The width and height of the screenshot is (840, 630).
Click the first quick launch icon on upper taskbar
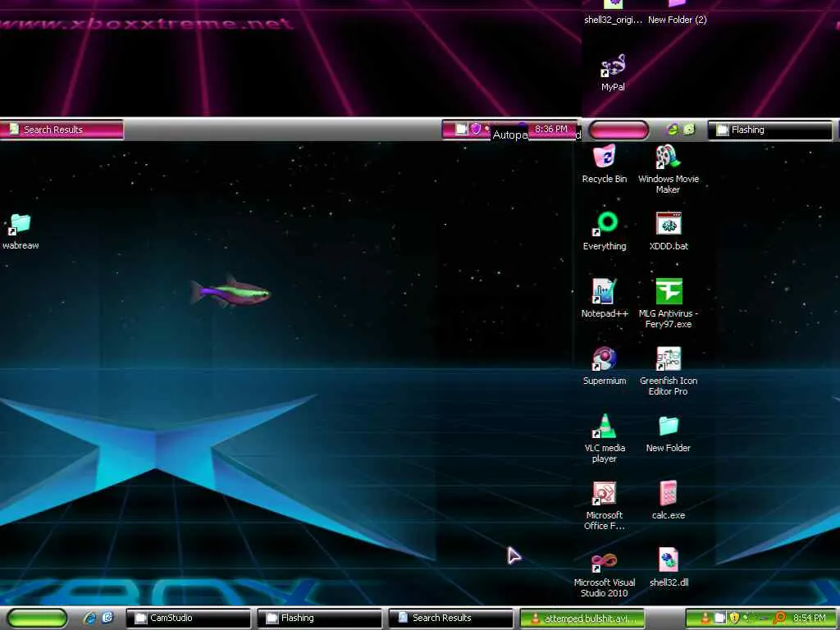(x=673, y=129)
